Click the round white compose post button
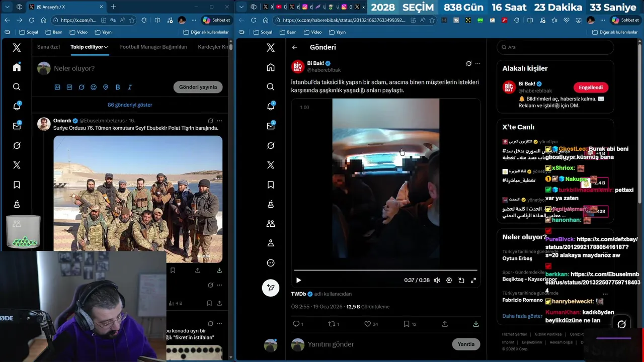644x362 pixels. click(x=271, y=288)
